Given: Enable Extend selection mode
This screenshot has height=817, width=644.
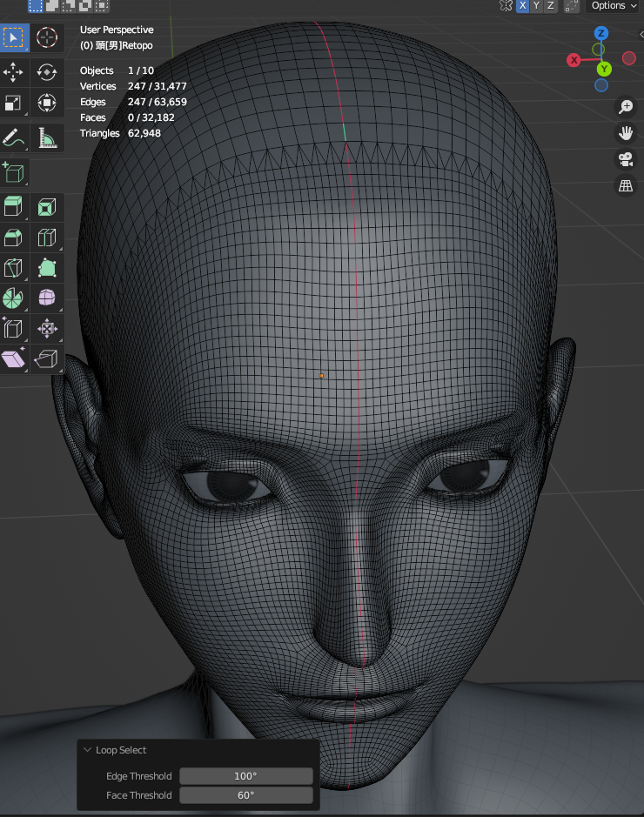Looking at the screenshot, I should [x=52, y=6].
